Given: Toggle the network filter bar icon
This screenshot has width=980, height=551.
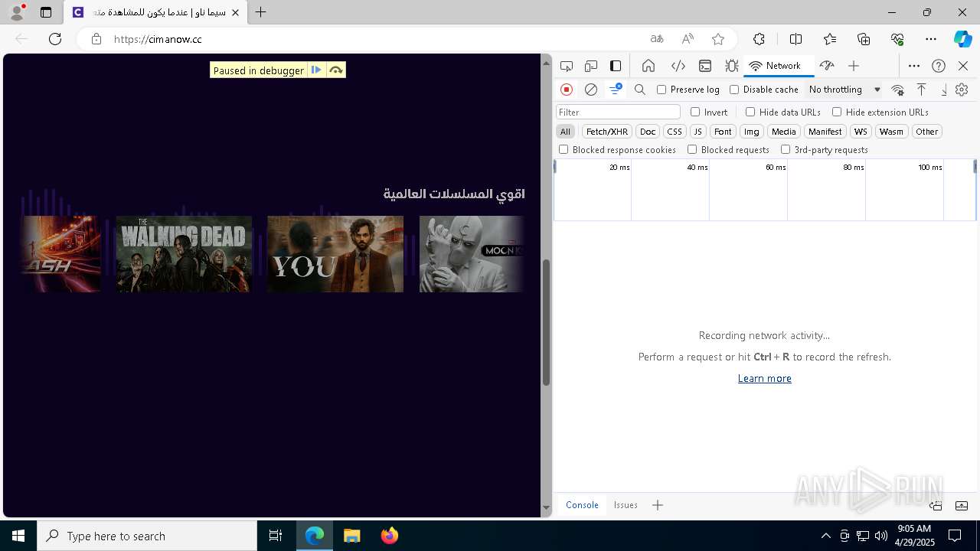Looking at the screenshot, I should 615,90.
